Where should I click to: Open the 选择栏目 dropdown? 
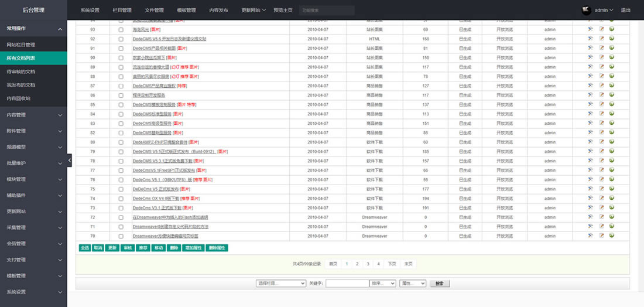(x=281, y=284)
